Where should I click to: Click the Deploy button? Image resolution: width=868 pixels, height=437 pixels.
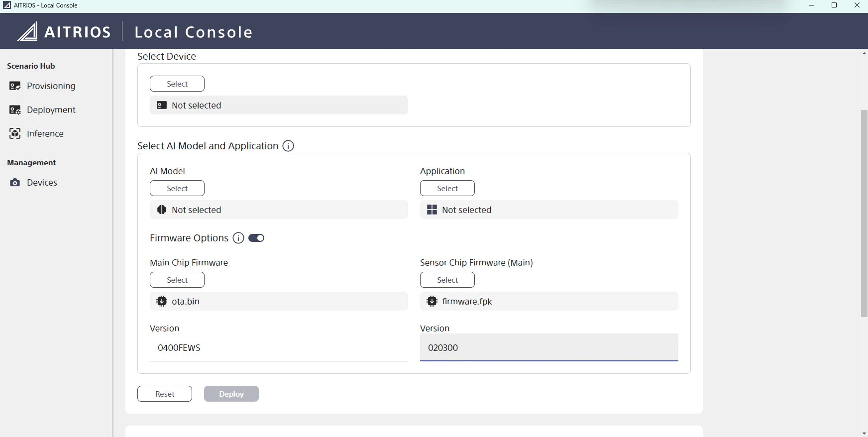click(x=231, y=394)
